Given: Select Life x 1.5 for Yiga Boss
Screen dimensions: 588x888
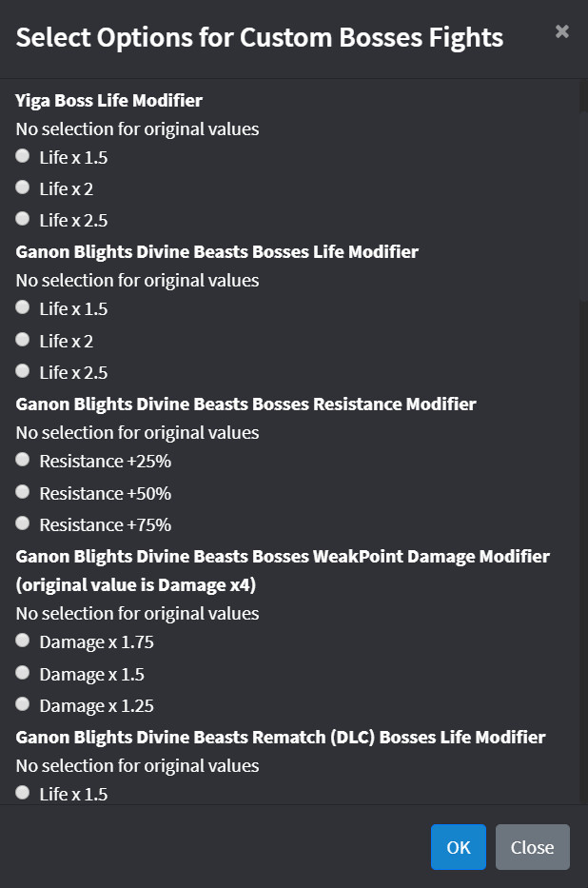Looking at the screenshot, I should click(x=22, y=155).
